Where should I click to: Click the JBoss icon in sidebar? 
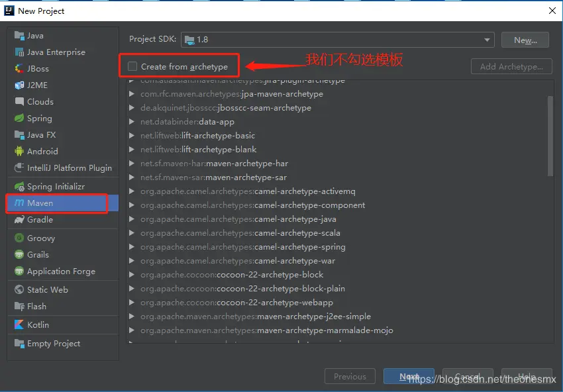[x=19, y=69]
